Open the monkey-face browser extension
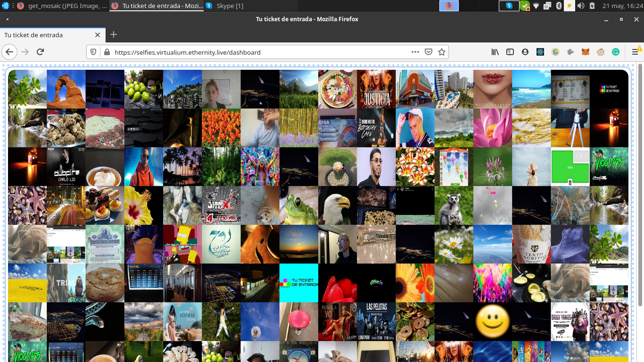The height and width of the screenshot is (362, 644). [x=601, y=52]
